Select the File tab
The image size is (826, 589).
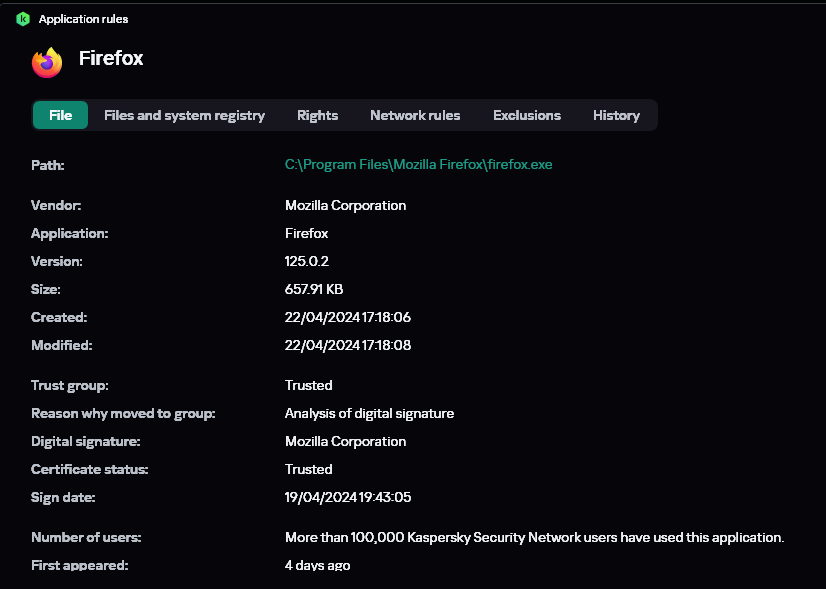click(x=61, y=115)
